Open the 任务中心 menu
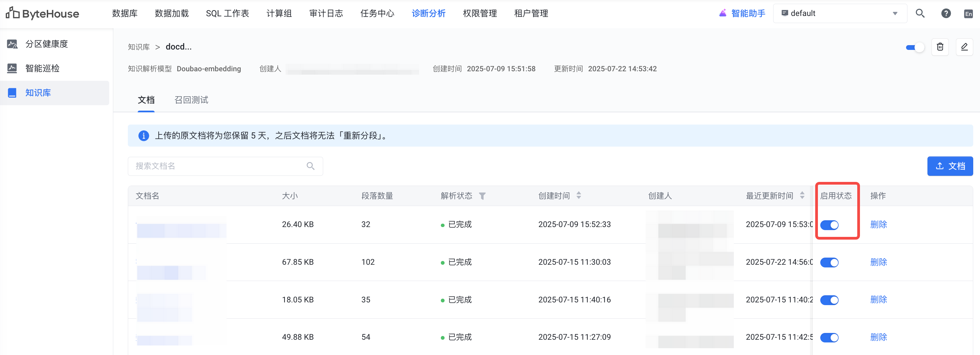The image size is (980, 355). click(377, 13)
